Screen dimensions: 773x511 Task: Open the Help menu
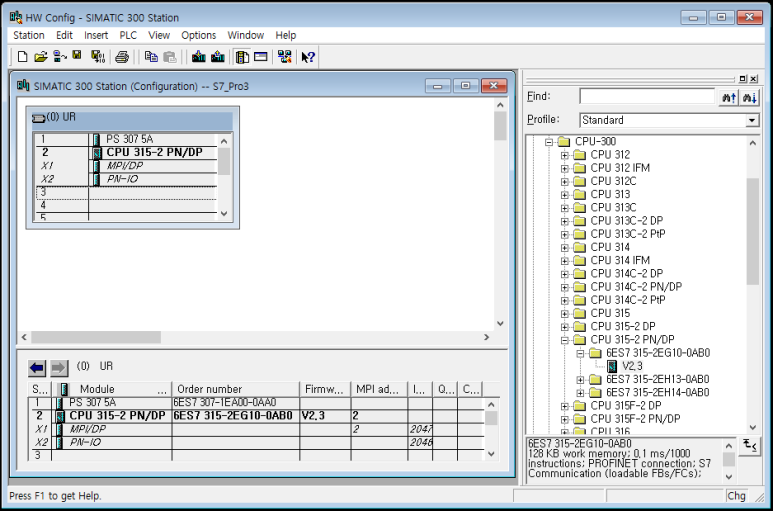[285, 35]
